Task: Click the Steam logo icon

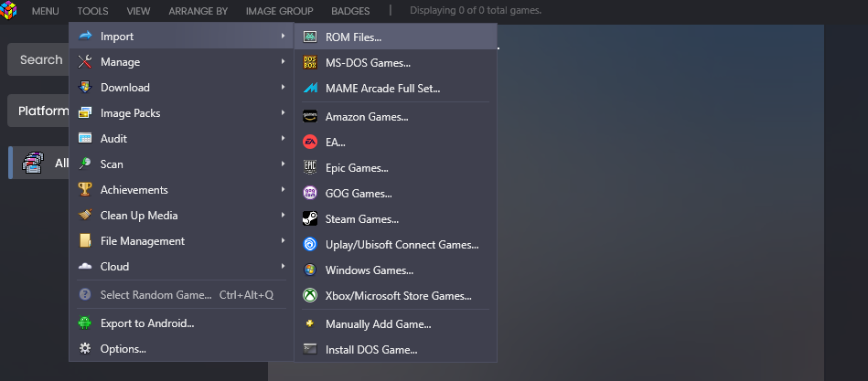Action: [310, 219]
